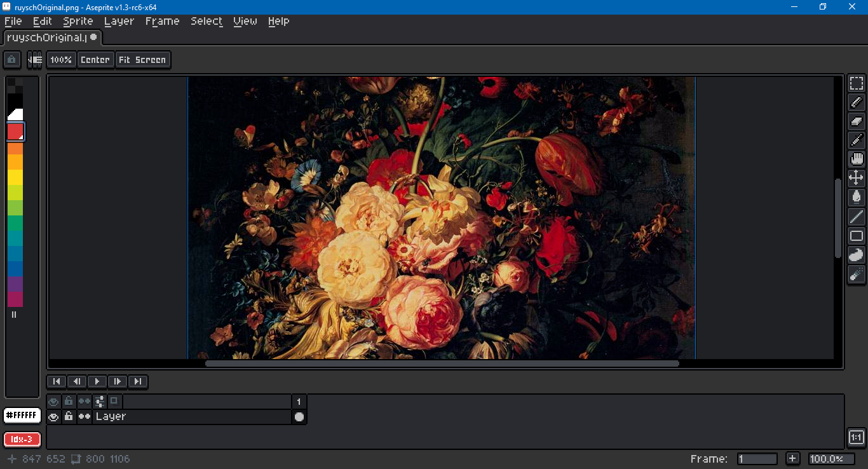Image resolution: width=868 pixels, height=469 pixels.
Task: Go to the previous frame
Action: 77,381
